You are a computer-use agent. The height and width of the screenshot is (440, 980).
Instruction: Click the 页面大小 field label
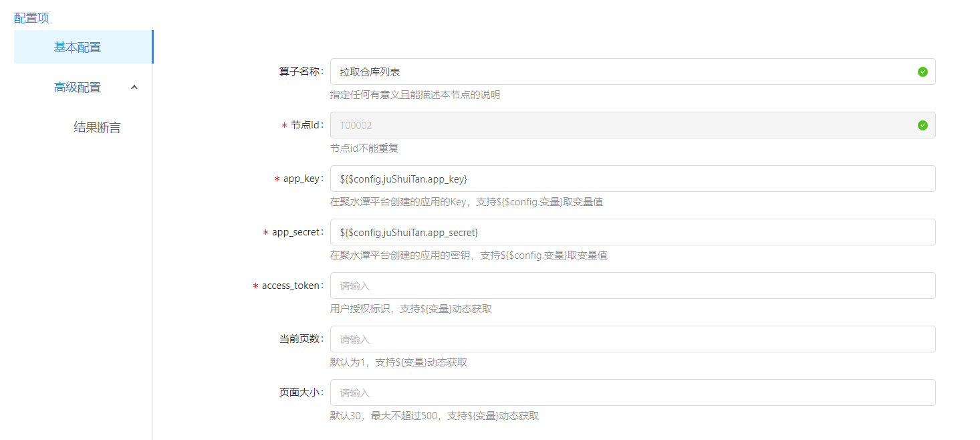click(x=301, y=393)
